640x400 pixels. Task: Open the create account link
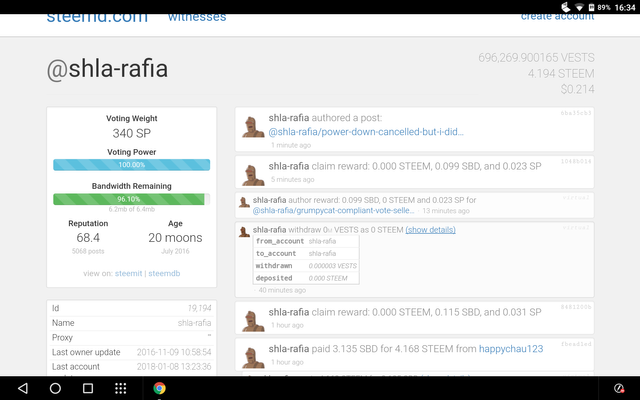pyautogui.click(x=558, y=17)
